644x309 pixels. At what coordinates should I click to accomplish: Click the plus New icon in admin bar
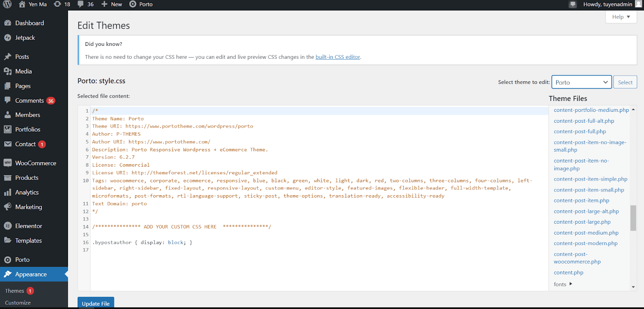pos(104,4)
